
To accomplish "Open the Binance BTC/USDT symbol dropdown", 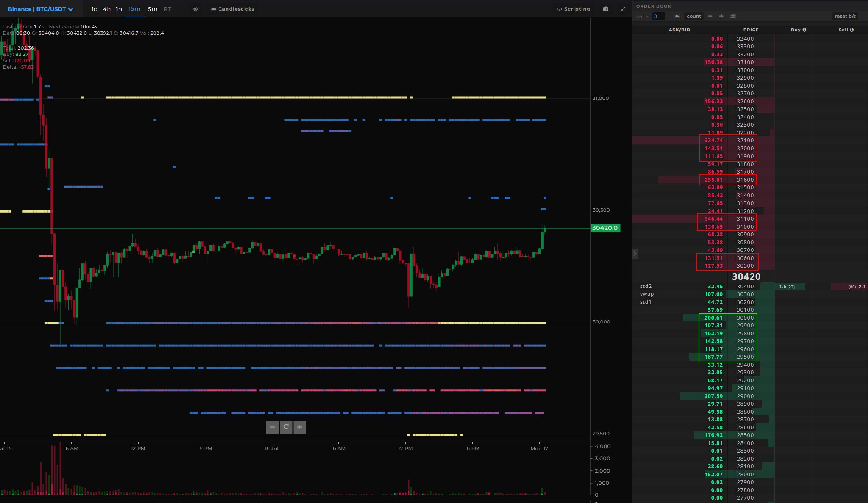I will [x=71, y=9].
